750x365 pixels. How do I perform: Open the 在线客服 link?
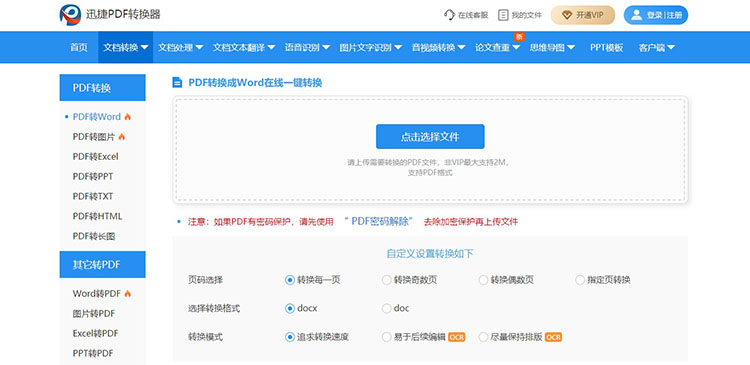pyautogui.click(x=466, y=15)
